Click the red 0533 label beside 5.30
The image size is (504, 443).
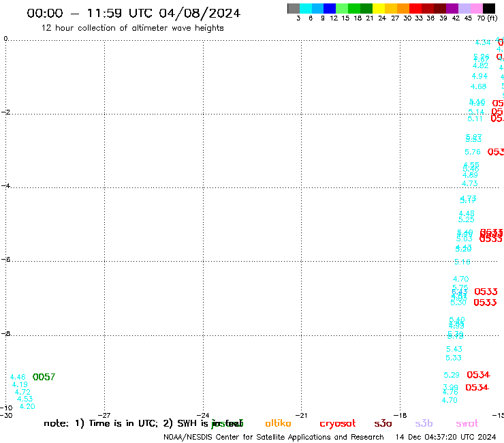click(x=485, y=303)
